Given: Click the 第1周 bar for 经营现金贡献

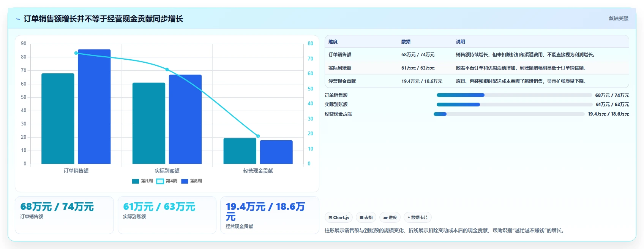Looking at the screenshot, I should (240, 151).
